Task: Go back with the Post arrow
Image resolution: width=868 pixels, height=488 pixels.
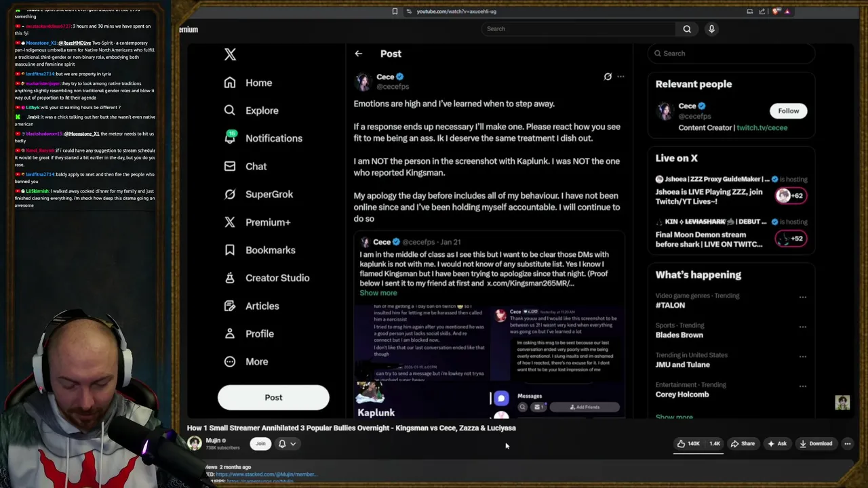Action: coord(358,54)
